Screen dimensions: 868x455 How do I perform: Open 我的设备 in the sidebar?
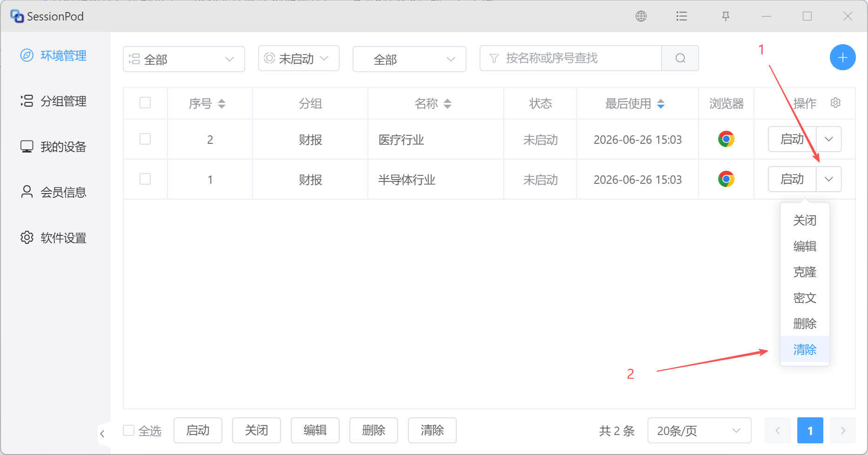pyautogui.click(x=53, y=147)
